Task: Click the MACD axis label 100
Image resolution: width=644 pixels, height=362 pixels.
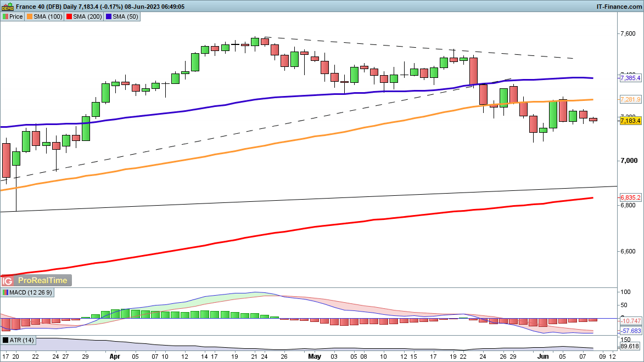Action: (x=625, y=292)
